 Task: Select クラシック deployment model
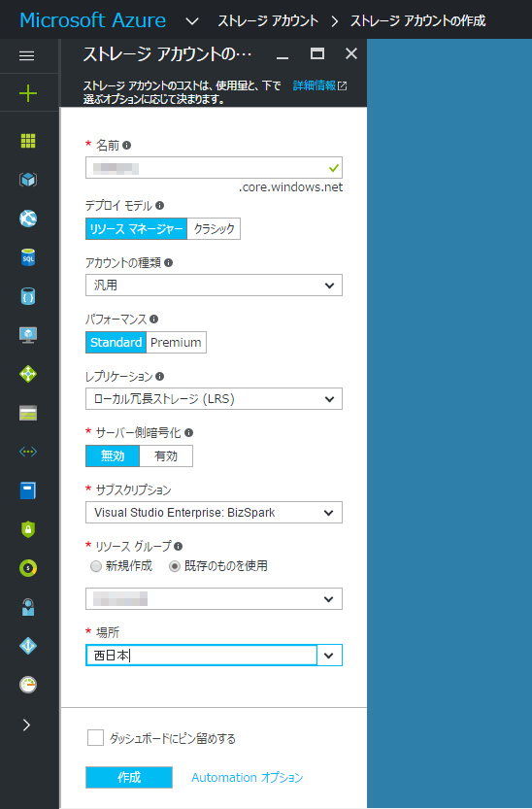(214, 229)
